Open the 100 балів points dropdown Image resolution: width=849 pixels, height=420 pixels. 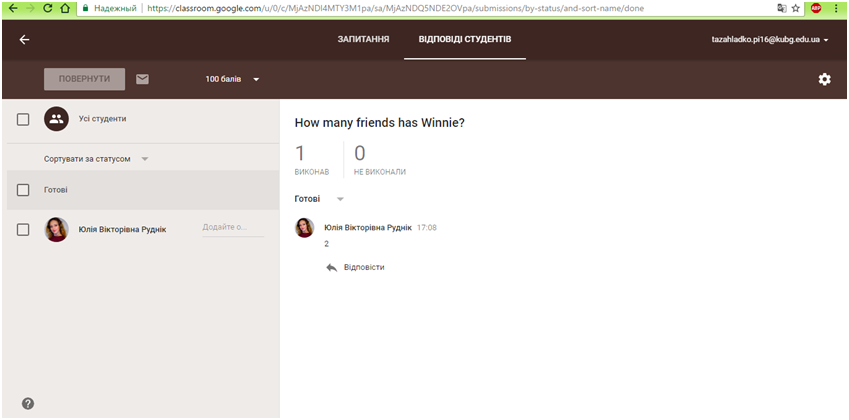[232, 79]
